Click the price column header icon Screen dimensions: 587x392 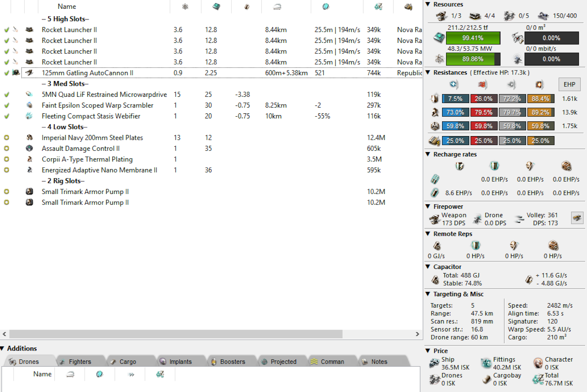[378, 7]
